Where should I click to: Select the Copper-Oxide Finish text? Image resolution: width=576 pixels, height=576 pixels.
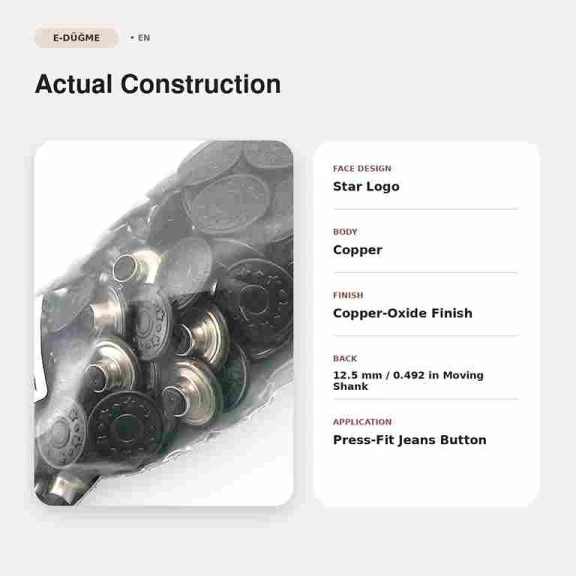click(403, 313)
